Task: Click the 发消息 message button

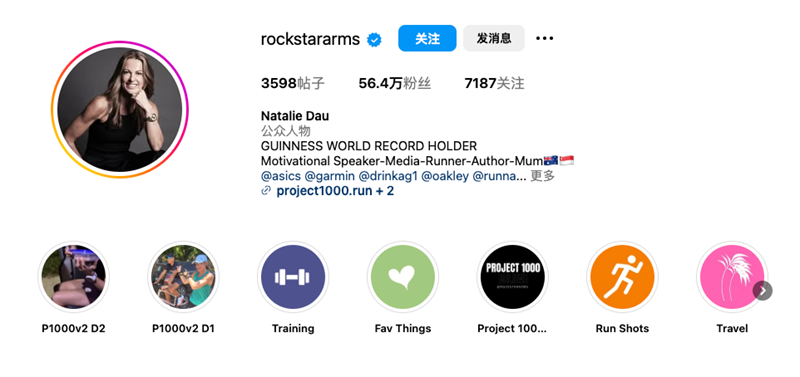Action: [494, 38]
